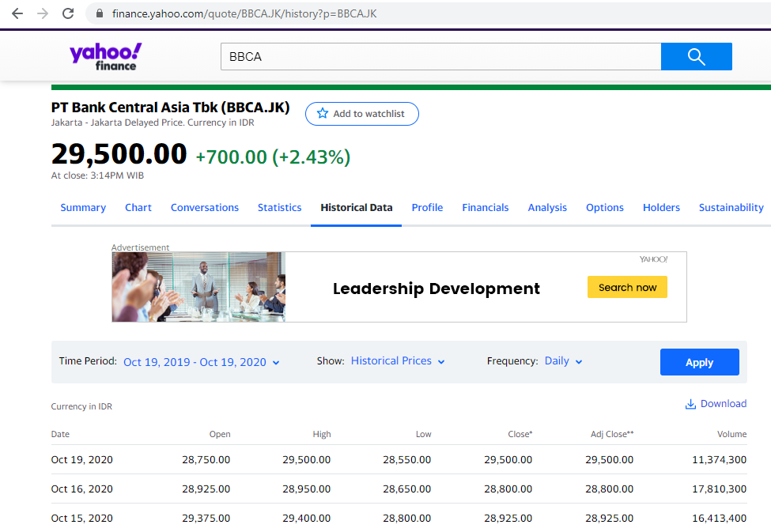This screenshot has height=532, width=771.
Task: Click the At close: 3:14PM WIB text
Action: coord(97,175)
